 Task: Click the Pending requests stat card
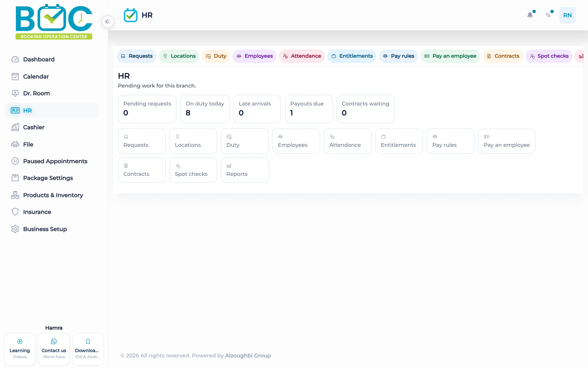tap(147, 109)
